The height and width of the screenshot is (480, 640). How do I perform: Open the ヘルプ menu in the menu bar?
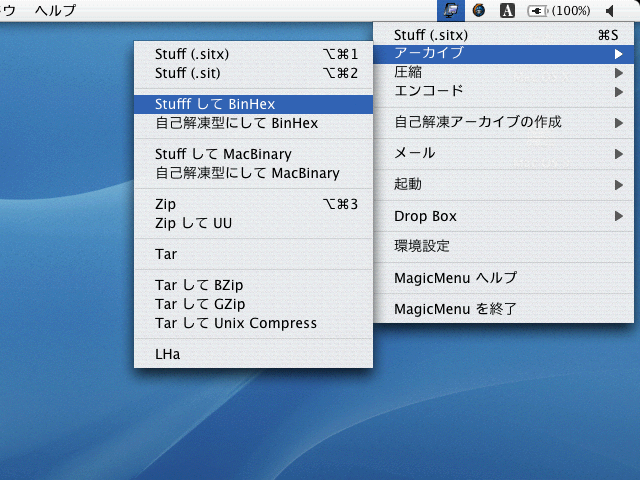coord(55,10)
